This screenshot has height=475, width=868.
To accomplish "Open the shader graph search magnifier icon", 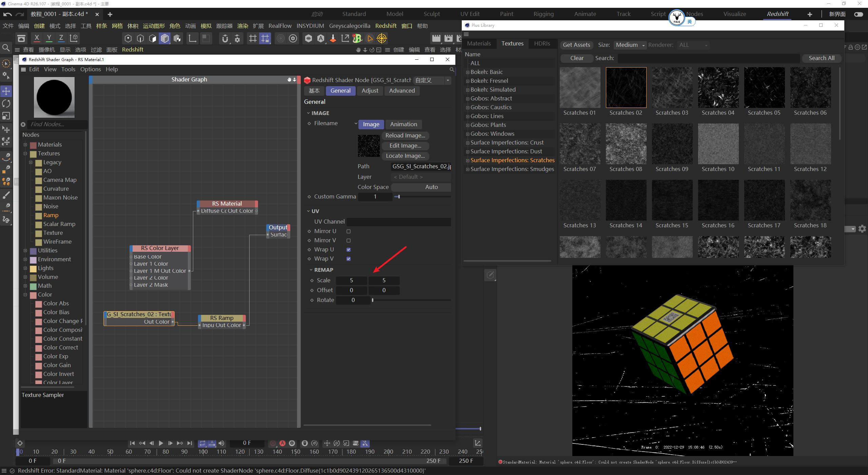I will (x=452, y=70).
